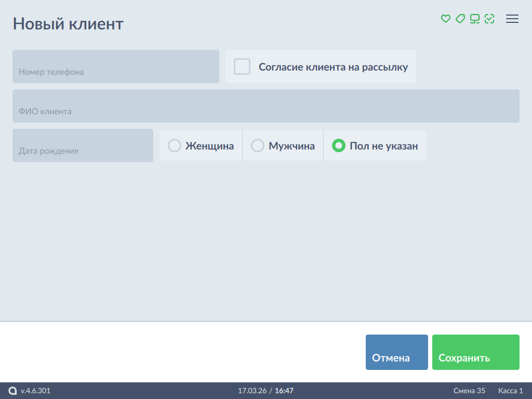The image size is (532, 399).
Task: Click the version v.4.6.301 text
Action: point(35,391)
